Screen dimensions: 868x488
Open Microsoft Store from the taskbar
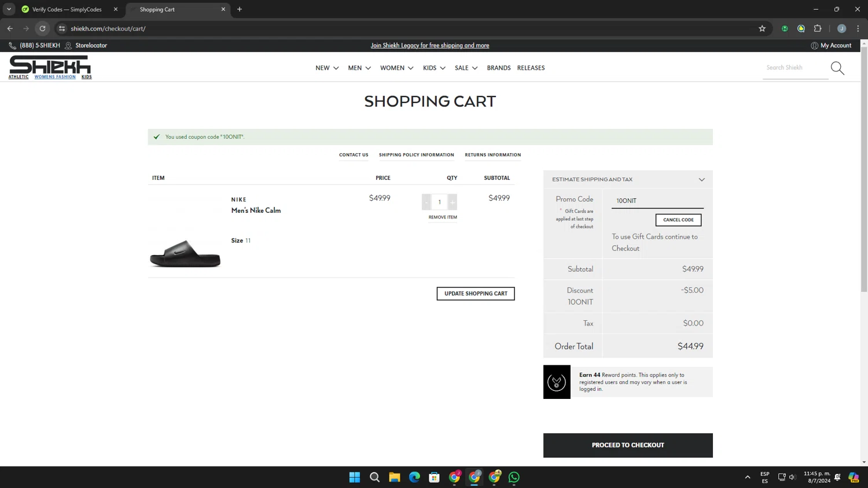click(434, 477)
